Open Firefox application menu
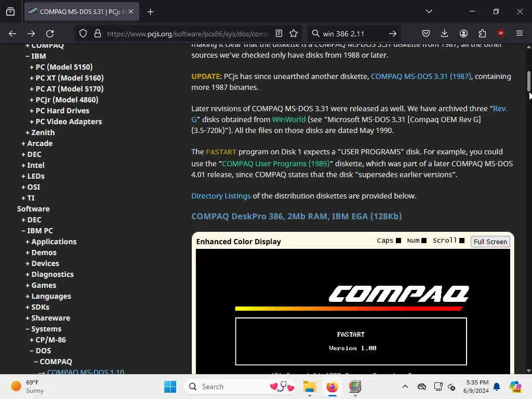 pyautogui.click(x=519, y=33)
